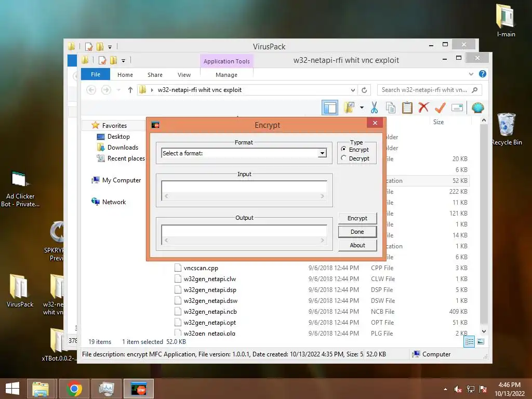Close the Encrypt dialog
The width and height of the screenshot is (532, 399).
tap(375, 123)
